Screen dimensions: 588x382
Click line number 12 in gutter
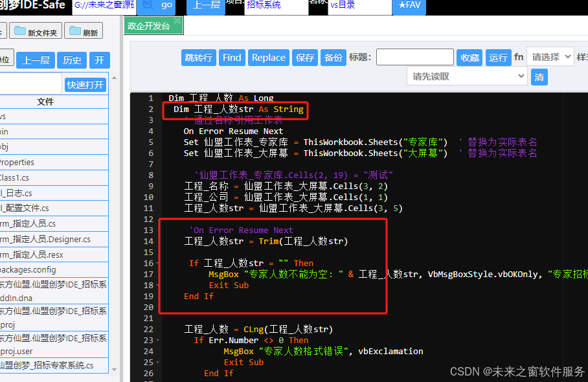pyautogui.click(x=148, y=219)
